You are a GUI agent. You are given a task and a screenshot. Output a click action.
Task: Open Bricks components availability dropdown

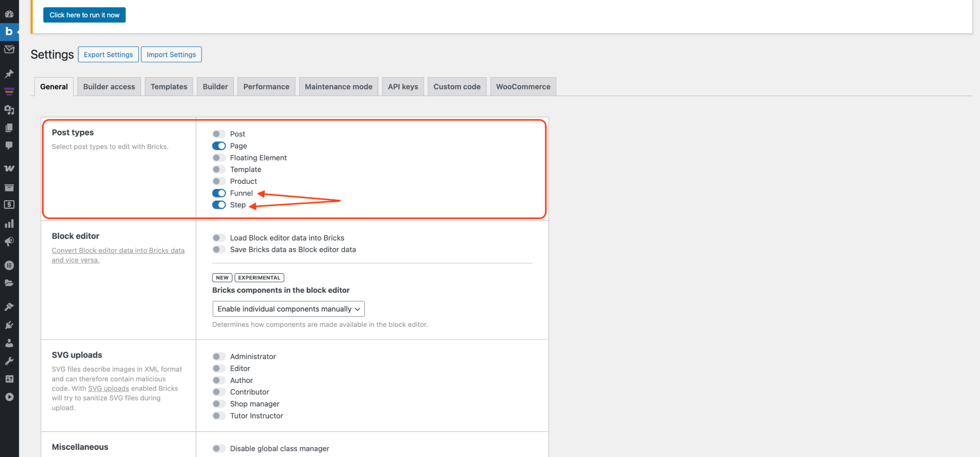point(288,309)
